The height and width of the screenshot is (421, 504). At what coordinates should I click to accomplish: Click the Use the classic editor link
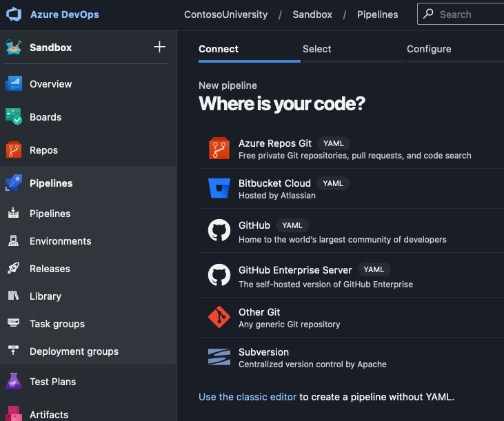tap(248, 397)
